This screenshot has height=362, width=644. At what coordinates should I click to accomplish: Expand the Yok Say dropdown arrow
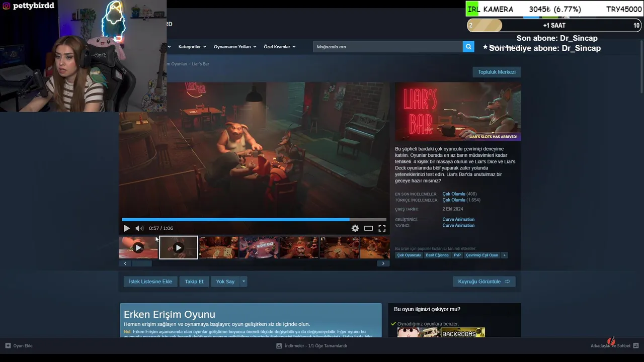click(244, 282)
